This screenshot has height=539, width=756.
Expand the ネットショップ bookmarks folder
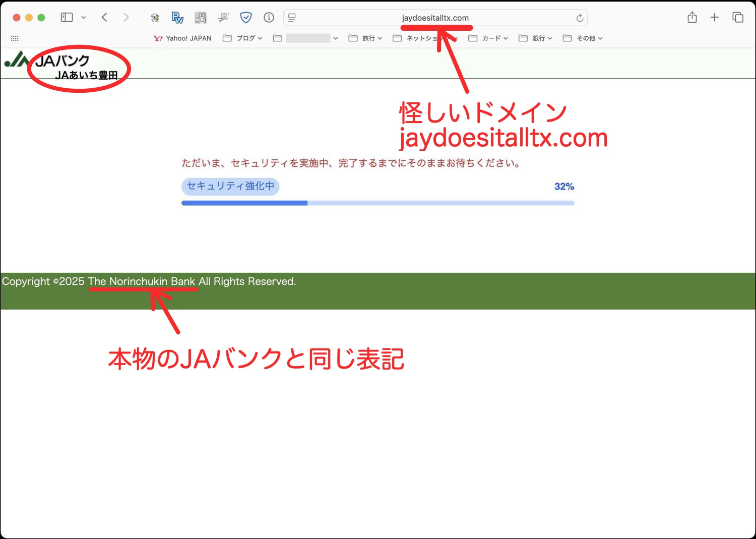click(x=425, y=38)
